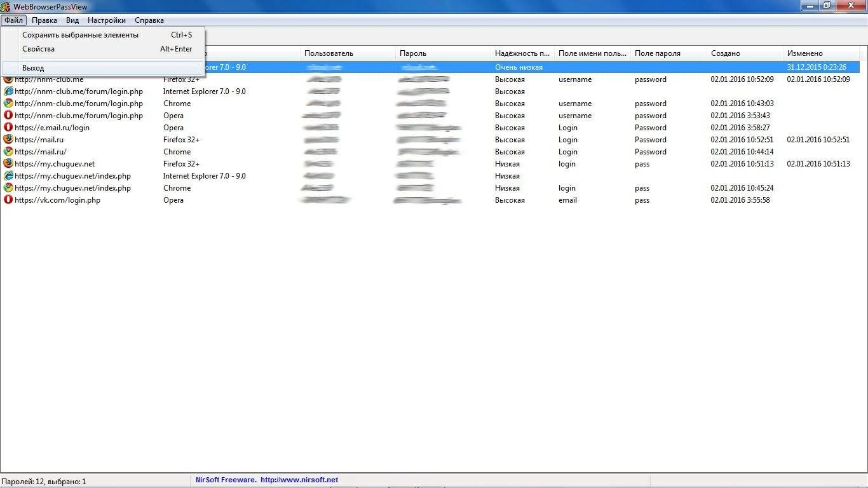Click Opera icon of nnm-club.me/forum/login.php row
This screenshot has width=868, height=488.
[x=8, y=116]
